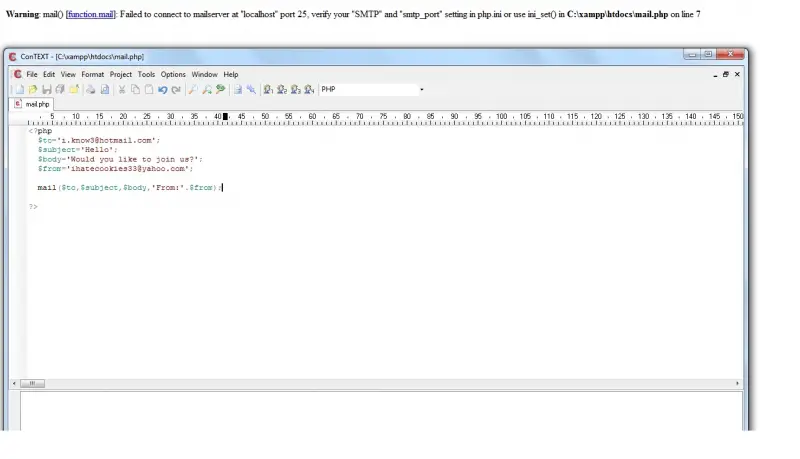Click the Copy toolbar icon

[135, 90]
